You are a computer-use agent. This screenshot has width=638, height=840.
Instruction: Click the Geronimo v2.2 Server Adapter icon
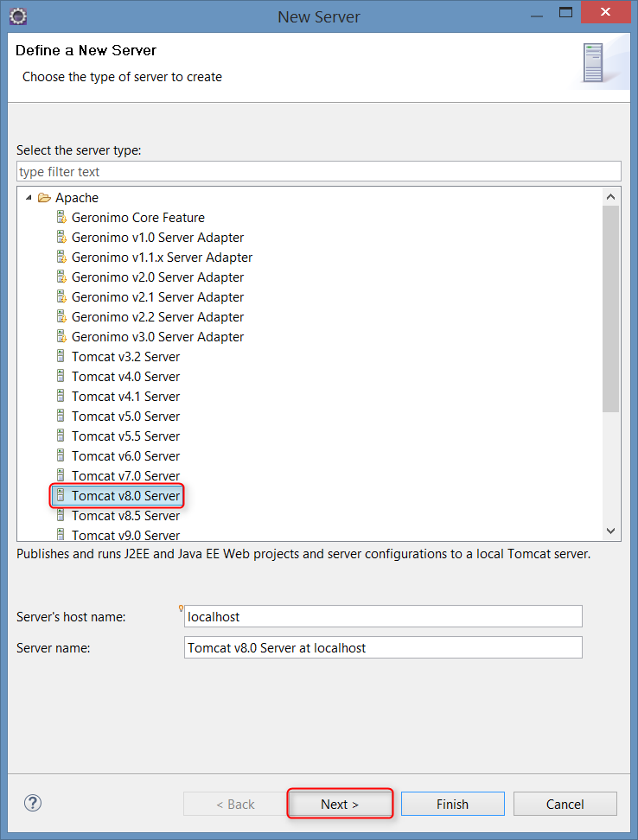(x=61, y=316)
